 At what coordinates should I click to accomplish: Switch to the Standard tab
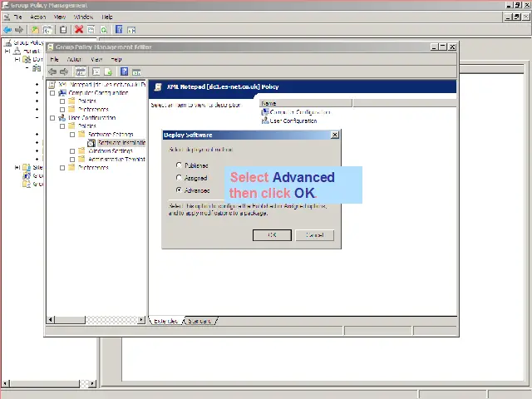coord(199,321)
